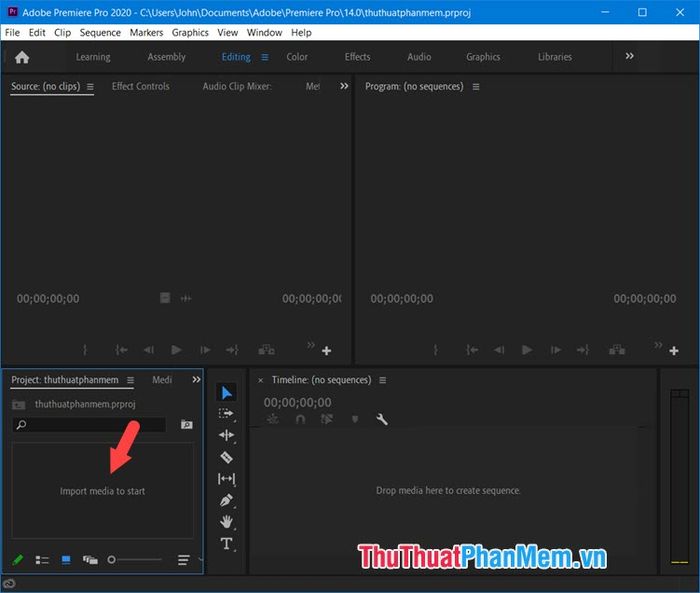Go to the Home screen icon
This screenshot has width=700, height=593.
pyautogui.click(x=21, y=57)
